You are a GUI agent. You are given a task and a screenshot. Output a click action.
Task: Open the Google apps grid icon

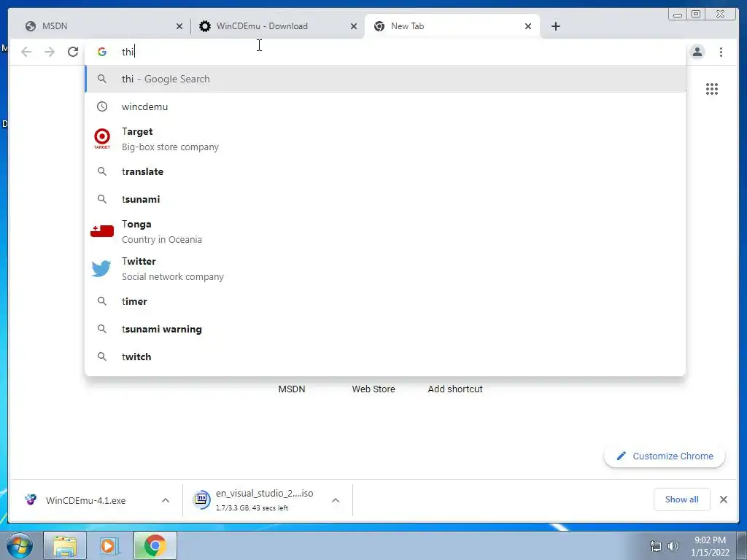[712, 89]
